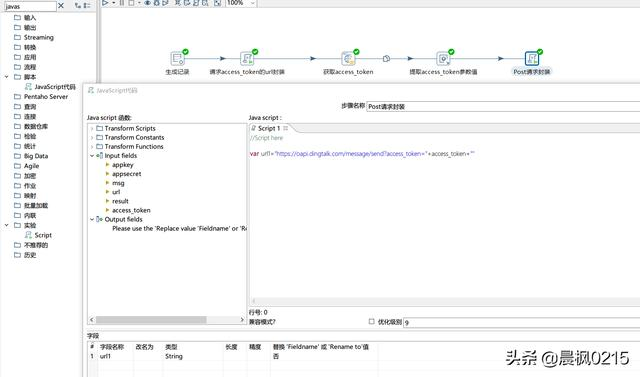640x377 pixels.
Task: Place cursor in the var url1 script line
Action: [362, 154]
